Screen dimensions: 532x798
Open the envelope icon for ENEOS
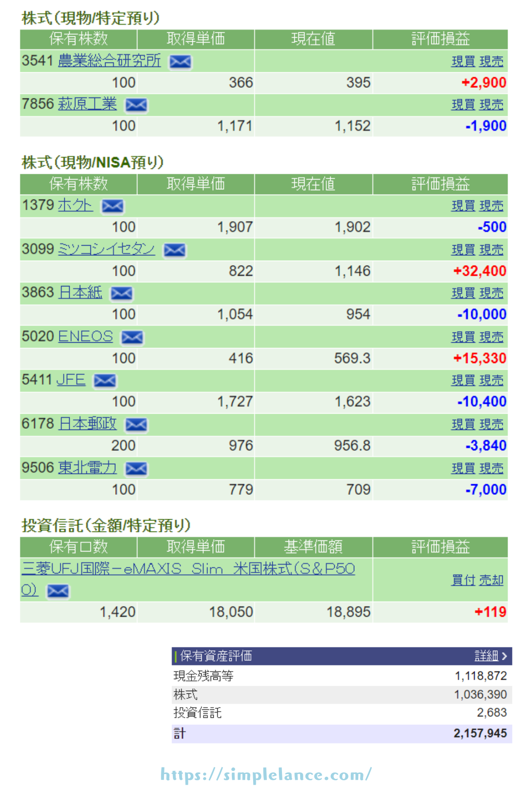coord(132,337)
